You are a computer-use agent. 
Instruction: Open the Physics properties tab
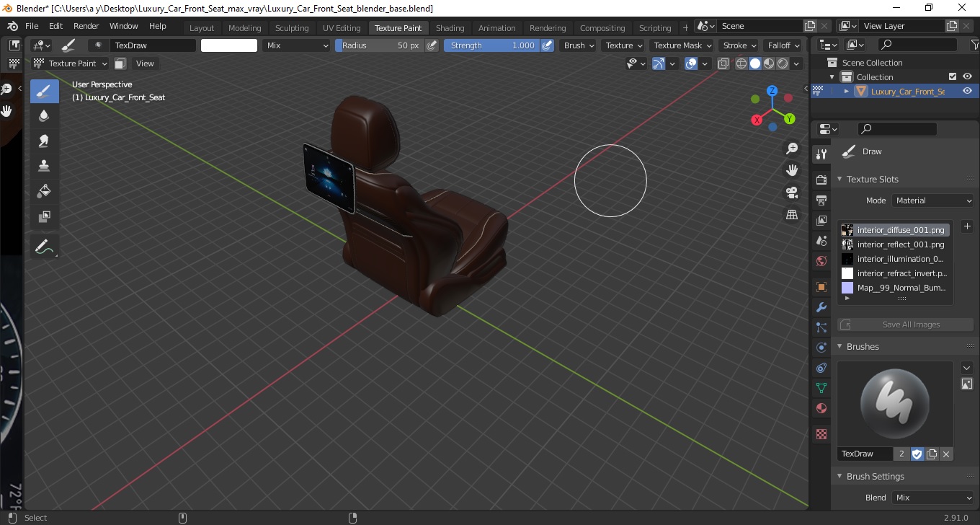coord(821,348)
